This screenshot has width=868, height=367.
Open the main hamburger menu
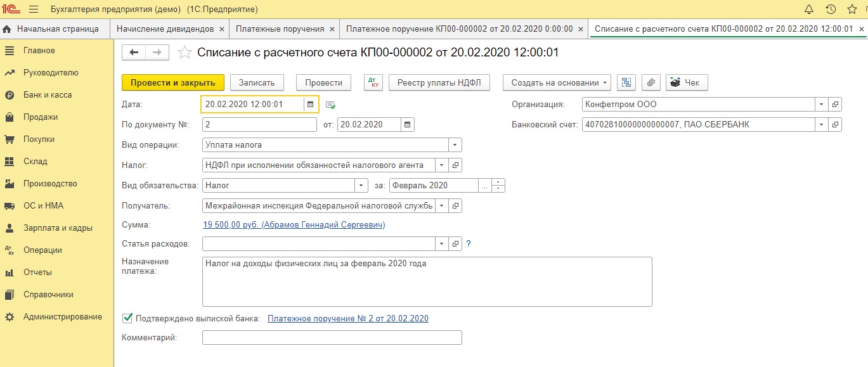click(x=34, y=10)
